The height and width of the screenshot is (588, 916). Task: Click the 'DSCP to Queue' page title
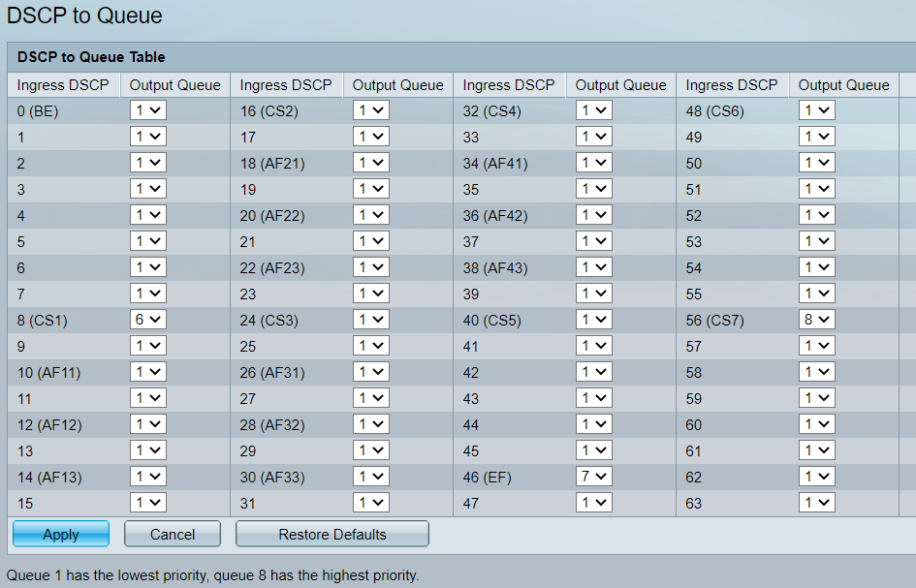click(x=84, y=15)
